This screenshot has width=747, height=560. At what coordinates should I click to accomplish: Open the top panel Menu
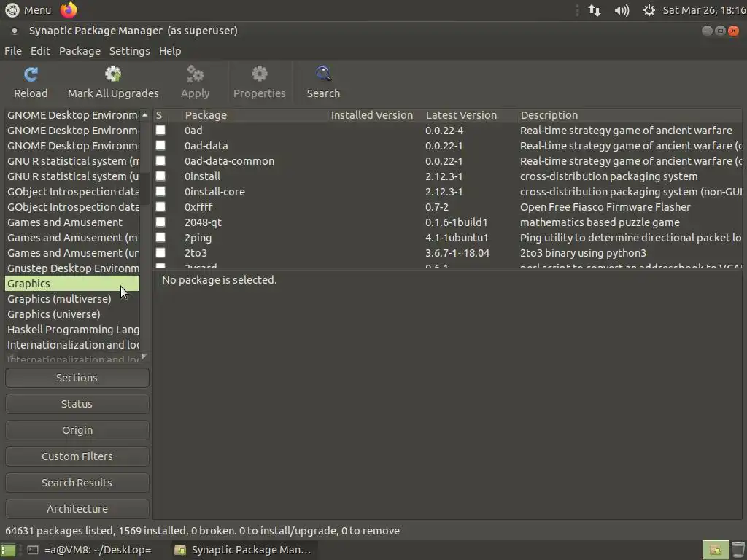(x=37, y=10)
